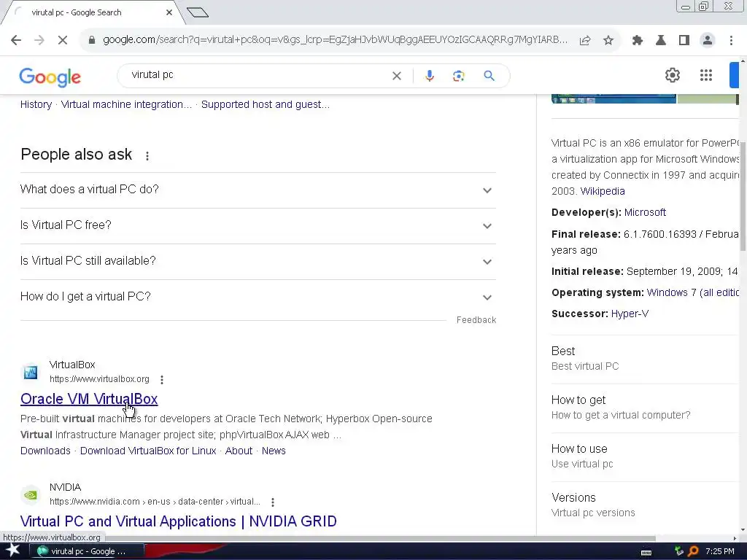
Task: Click the taskbar clock 7:25 PM
Action: 720,551
